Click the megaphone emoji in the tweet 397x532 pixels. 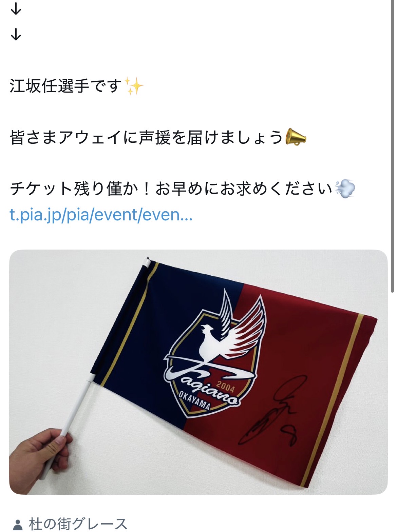coord(296,137)
